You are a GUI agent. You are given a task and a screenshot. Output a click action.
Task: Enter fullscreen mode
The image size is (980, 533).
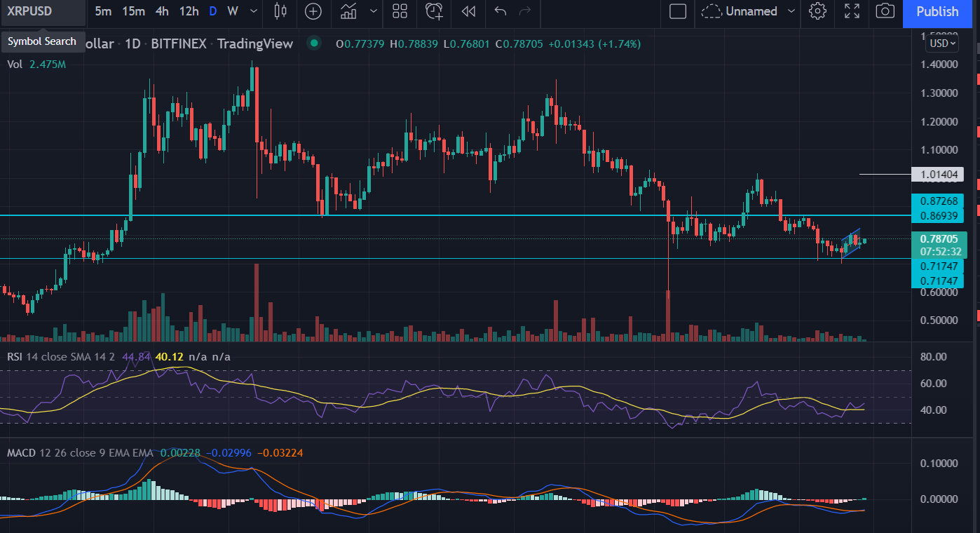click(x=852, y=11)
